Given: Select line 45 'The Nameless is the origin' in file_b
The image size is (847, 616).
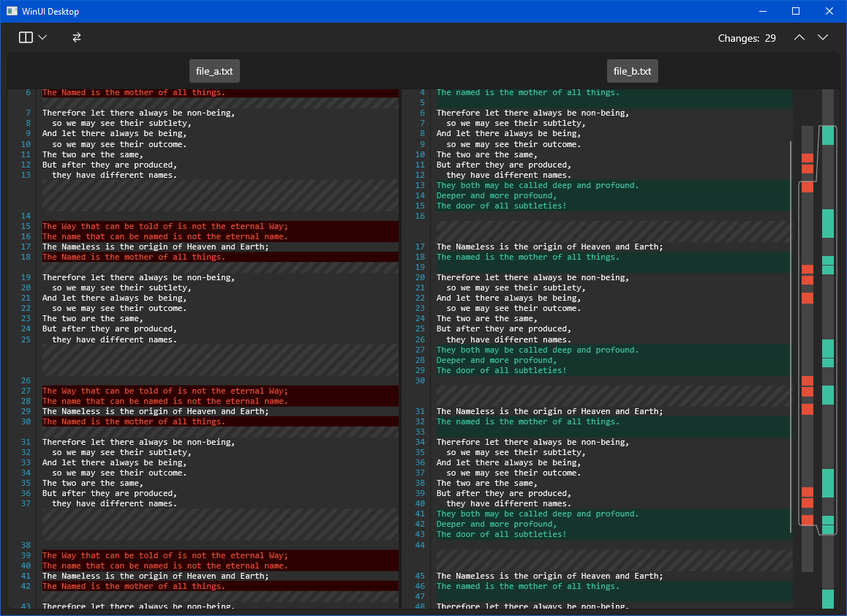Looking at the screenshot, I should (614, 576).
